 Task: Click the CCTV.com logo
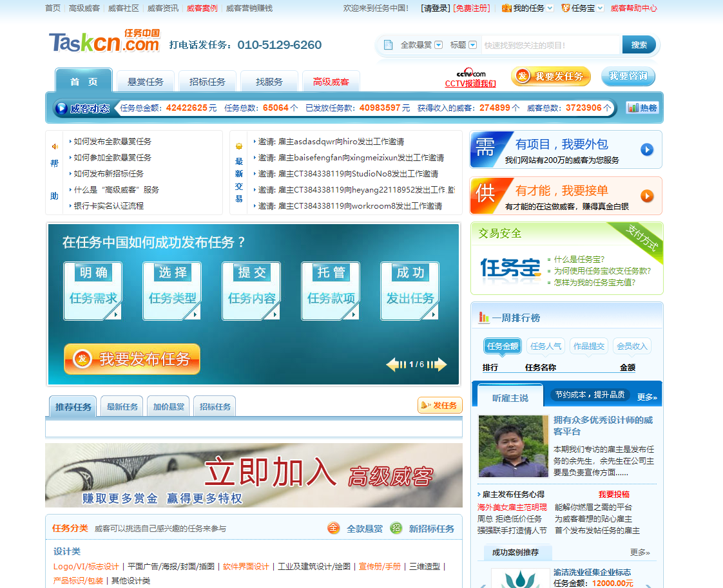point(471,73)
